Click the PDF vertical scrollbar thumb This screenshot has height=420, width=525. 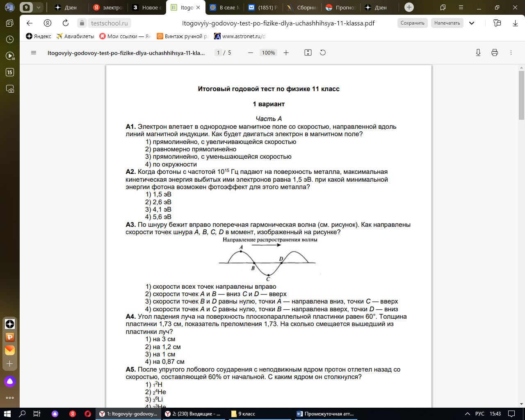coord(521,94)
